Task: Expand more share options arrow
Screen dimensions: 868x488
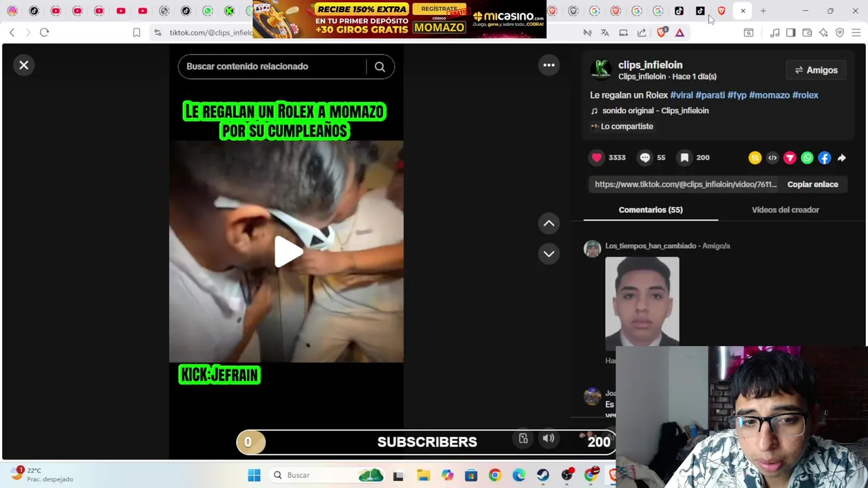Action: 842,158
